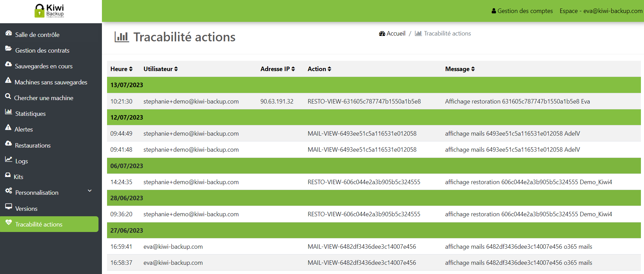Click the Sauvegardes en cours cloud icon
The width and height of the screenshot is (644, 274).
click(x=9, y=65)
